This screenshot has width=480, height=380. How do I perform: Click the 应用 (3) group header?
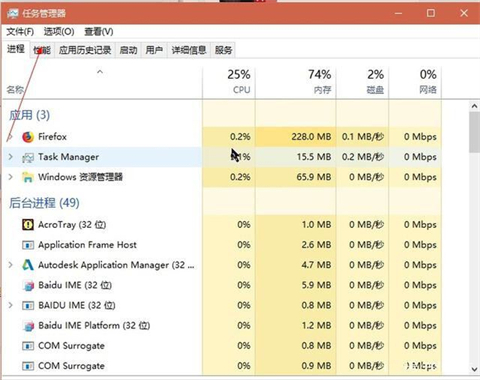tap(29, 115)
